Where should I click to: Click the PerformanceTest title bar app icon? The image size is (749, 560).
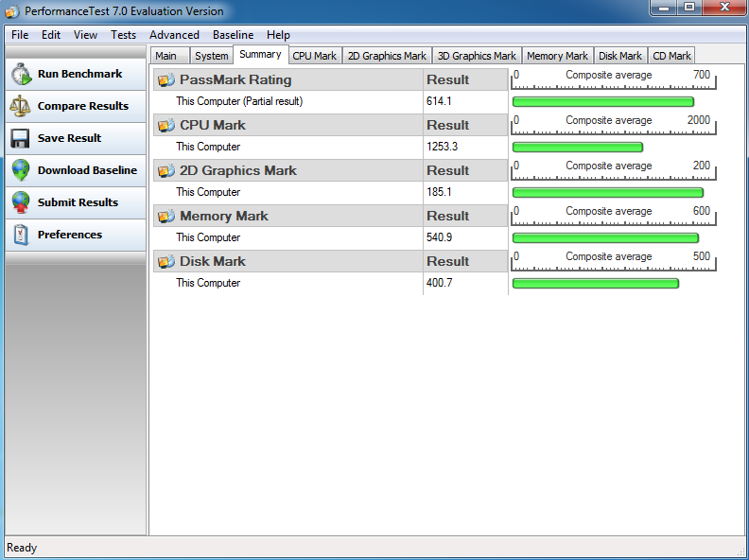(12, 11)
